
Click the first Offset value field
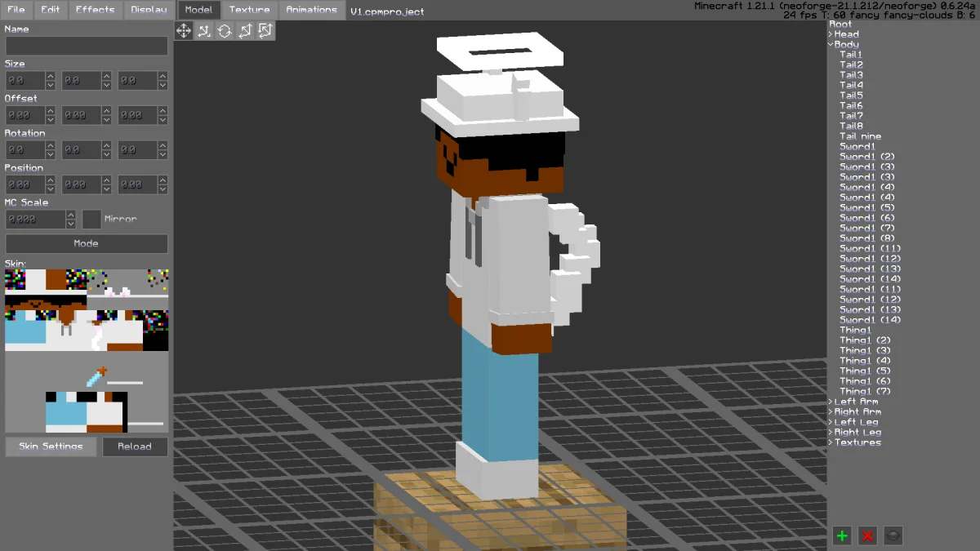tap(25, 115)
